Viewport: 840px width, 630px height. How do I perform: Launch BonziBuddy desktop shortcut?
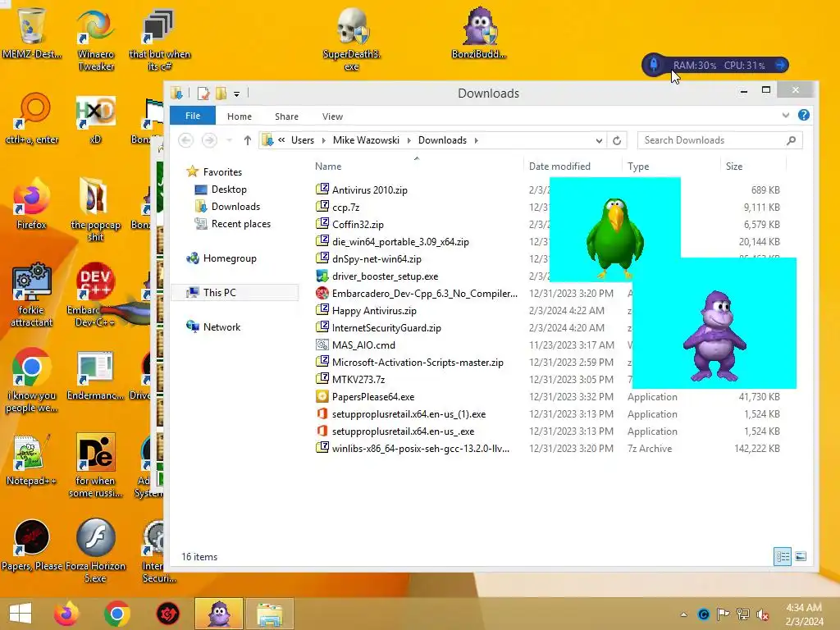[x=479, y=32]
